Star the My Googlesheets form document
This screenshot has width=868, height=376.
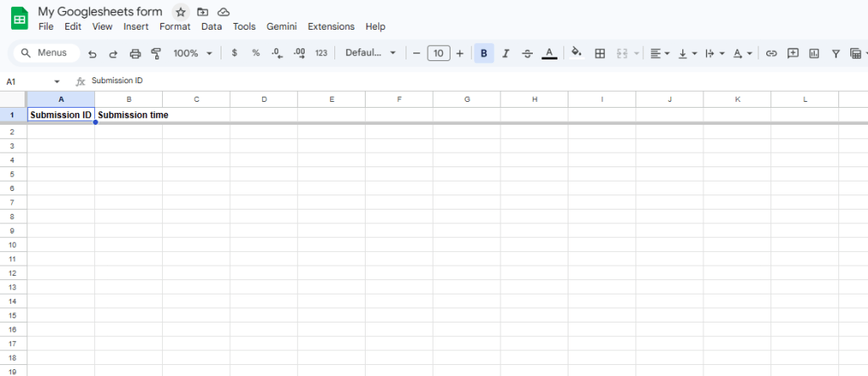(x=180, y=12)
